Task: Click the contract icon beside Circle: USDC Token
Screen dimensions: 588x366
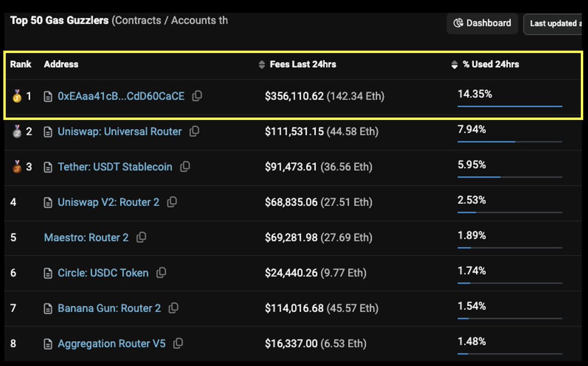Action: pyautogui.click(x=48, y=273)
